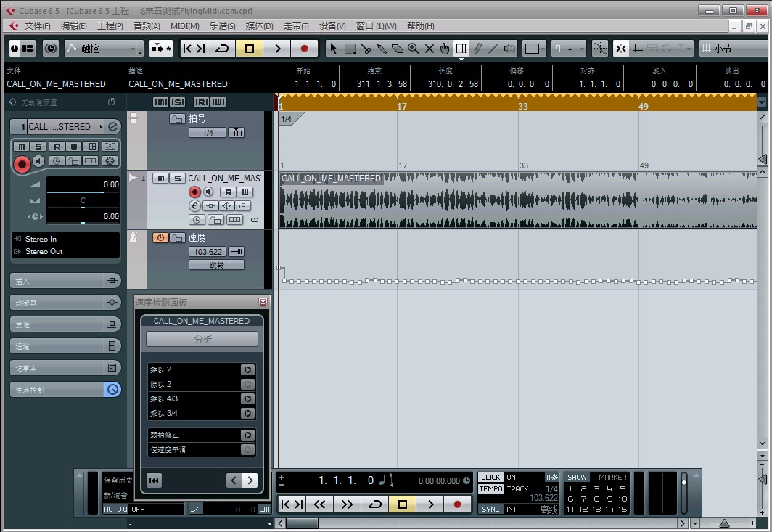Select the Zoom magnifier tool
The width and height of the screenshot is (772, 532).
point(414,49)
